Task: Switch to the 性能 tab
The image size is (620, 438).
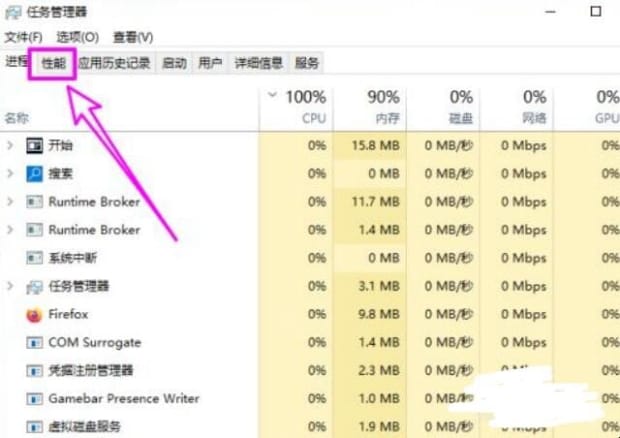Action: (53, 63)
